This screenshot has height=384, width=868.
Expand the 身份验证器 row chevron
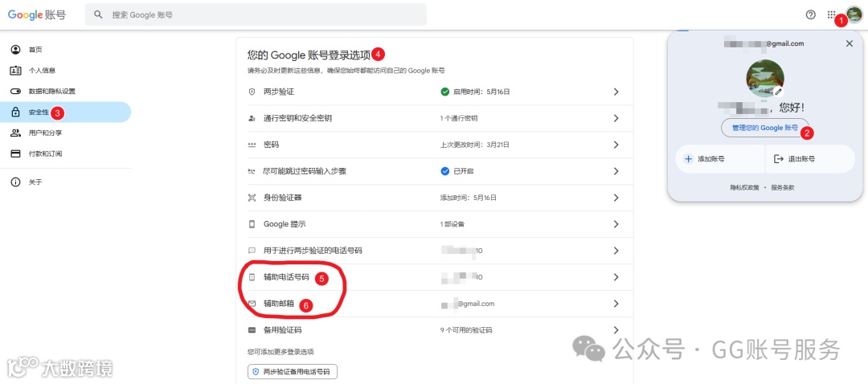coord(616,198)
